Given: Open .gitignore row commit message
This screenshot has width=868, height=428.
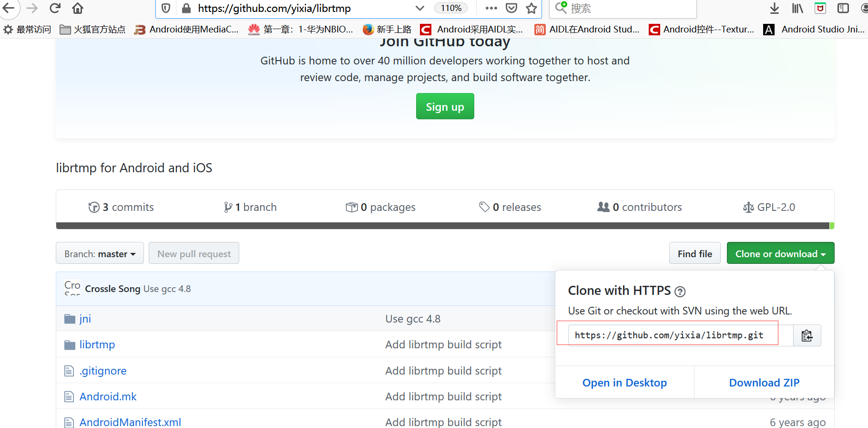Looking at the screenshot, I should click(x=443, y=371).
